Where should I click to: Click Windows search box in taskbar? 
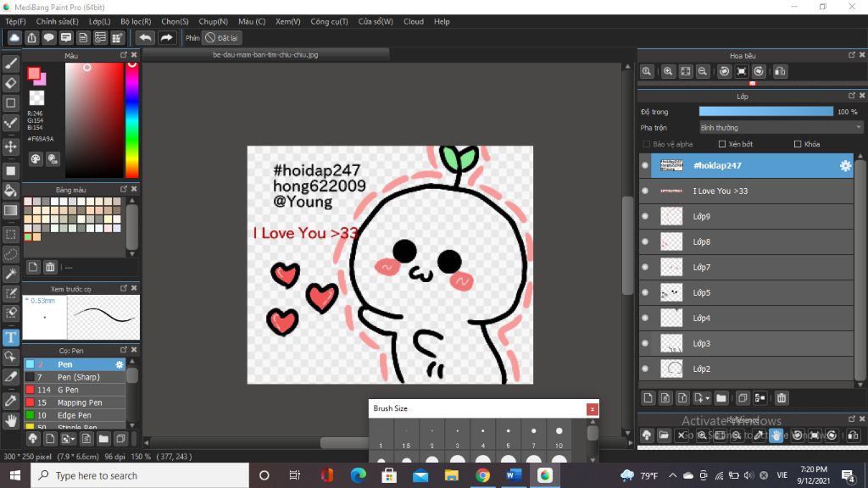[140, 475]
